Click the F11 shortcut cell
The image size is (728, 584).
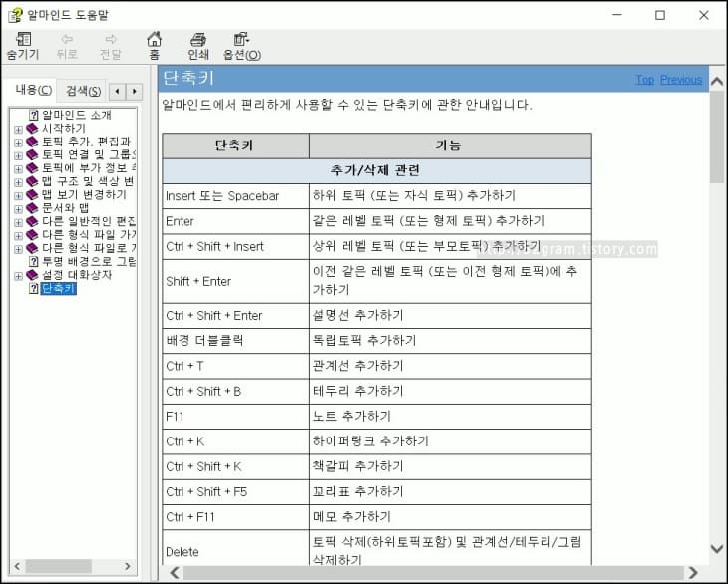pyautogui.click(x=236, y=417)
